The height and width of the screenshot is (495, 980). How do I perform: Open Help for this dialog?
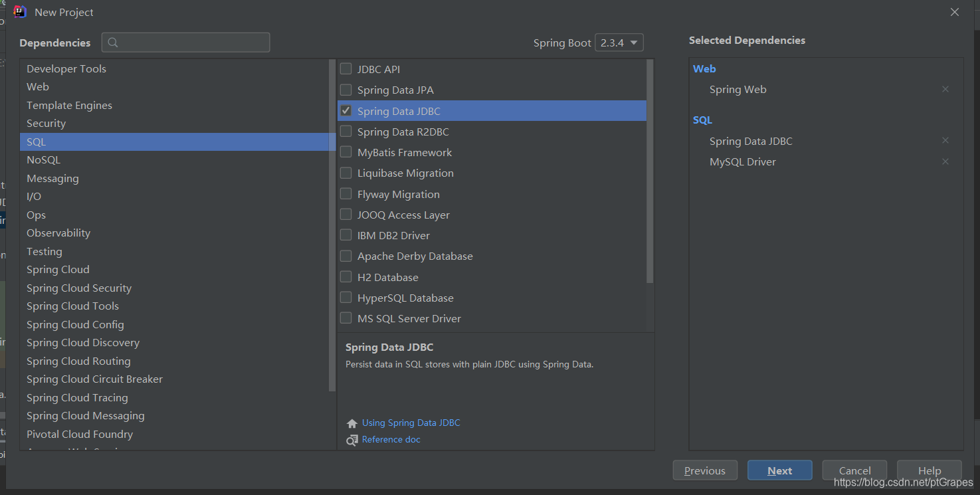pos(930,470)
